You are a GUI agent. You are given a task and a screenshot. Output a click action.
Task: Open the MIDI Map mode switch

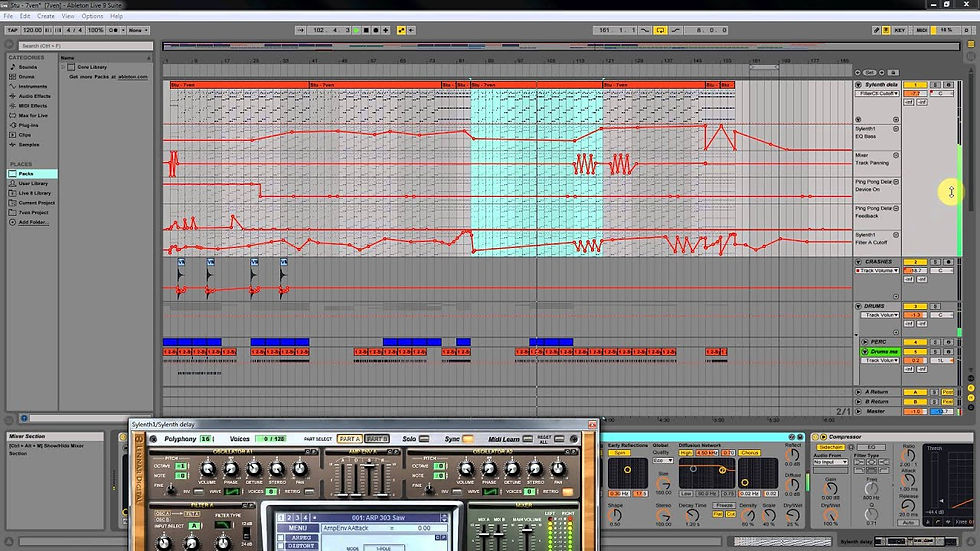click(x=921, y=30)
